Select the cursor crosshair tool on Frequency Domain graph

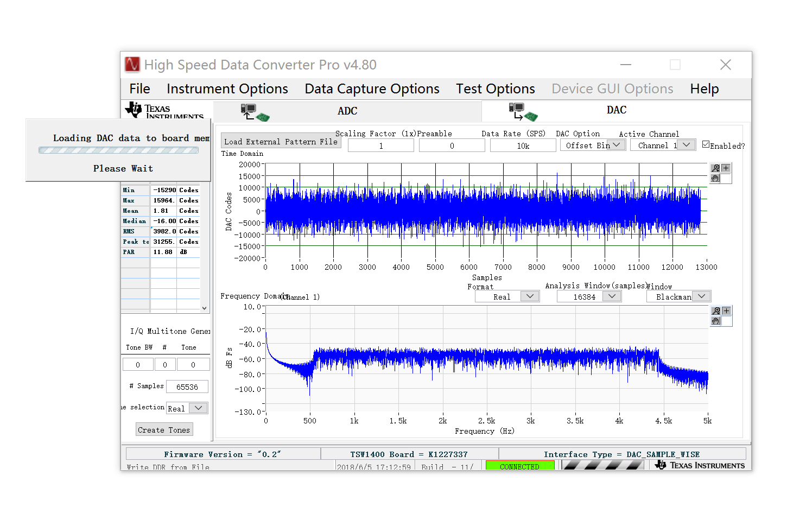click(x=726, y=311)
